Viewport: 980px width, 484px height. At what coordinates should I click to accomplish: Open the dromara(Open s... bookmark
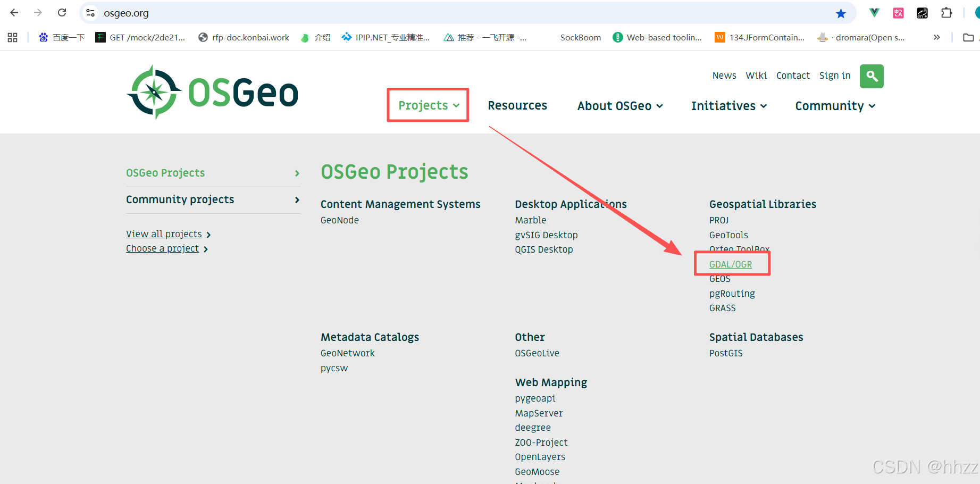[x=861, y=37]
